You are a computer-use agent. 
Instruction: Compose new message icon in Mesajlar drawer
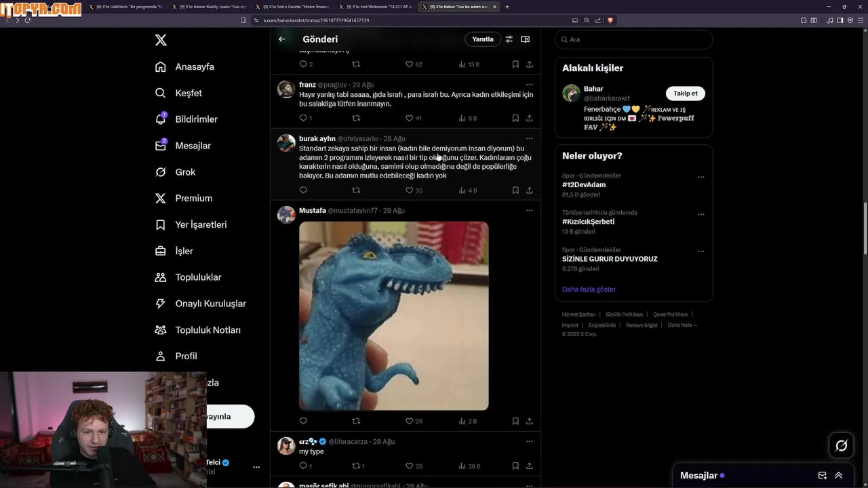823,475
